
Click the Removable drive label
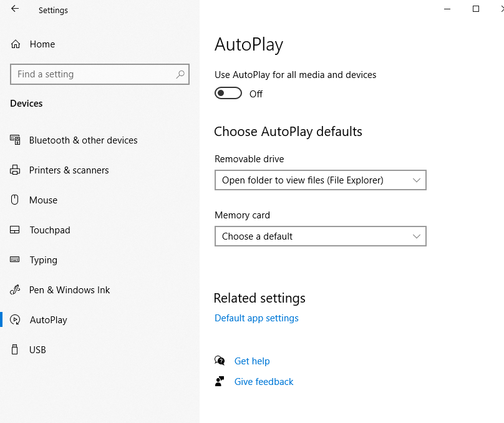[249, 159]
